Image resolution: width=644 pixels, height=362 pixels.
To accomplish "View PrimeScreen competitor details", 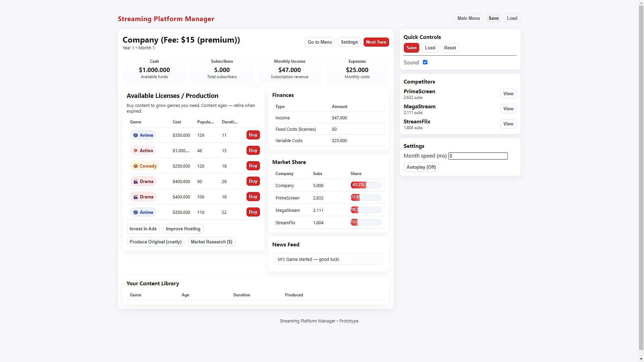I will point(508,94).
